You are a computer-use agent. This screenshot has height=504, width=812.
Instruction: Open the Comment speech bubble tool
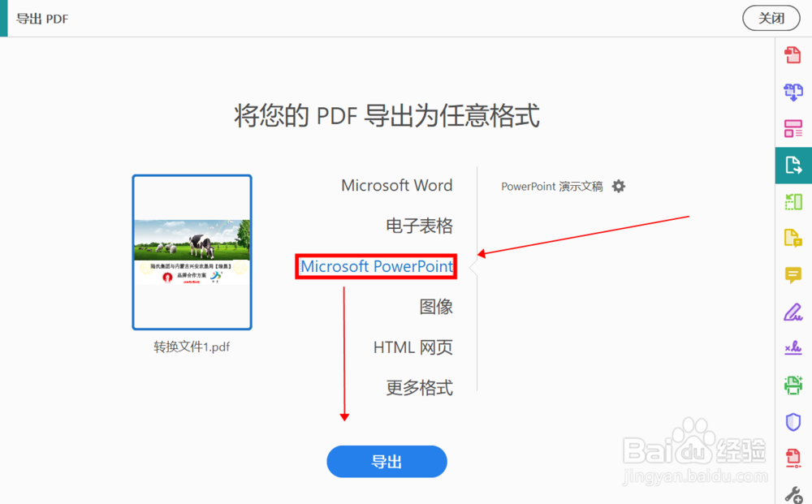(793, 275)
